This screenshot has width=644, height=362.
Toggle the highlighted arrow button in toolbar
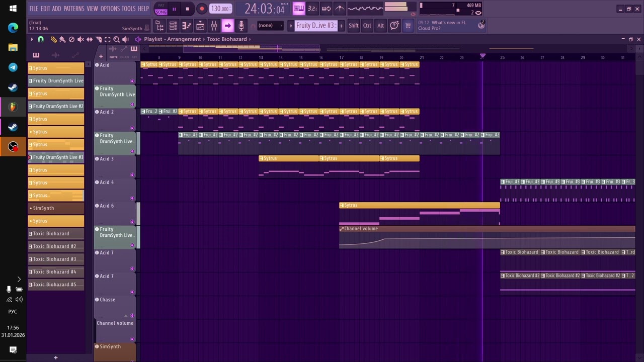point(227,26)
